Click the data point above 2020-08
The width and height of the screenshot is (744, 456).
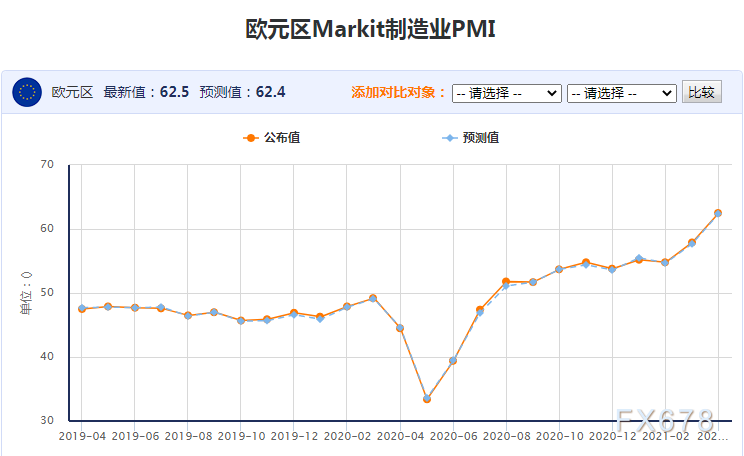(506, 282)
